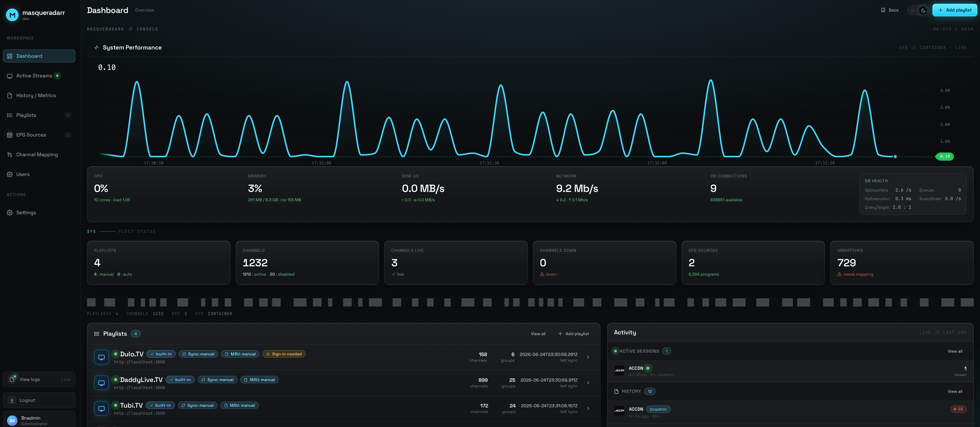Open Active Streams page
This screenshot has height=427, width=980.
39,76
